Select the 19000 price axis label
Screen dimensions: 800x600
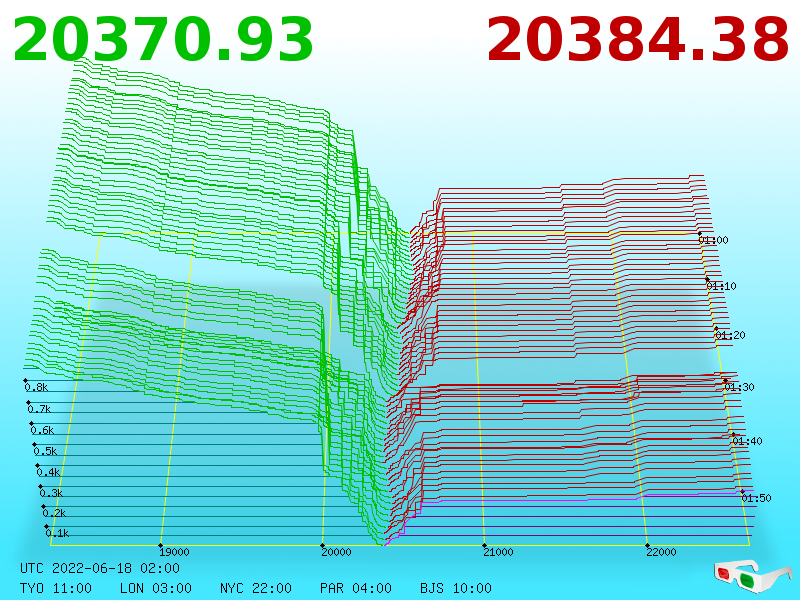coord(174,552)
